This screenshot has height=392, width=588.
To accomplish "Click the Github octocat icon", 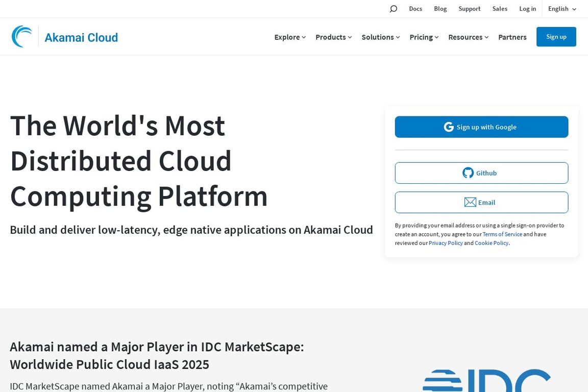I will [x=468, y=173].
